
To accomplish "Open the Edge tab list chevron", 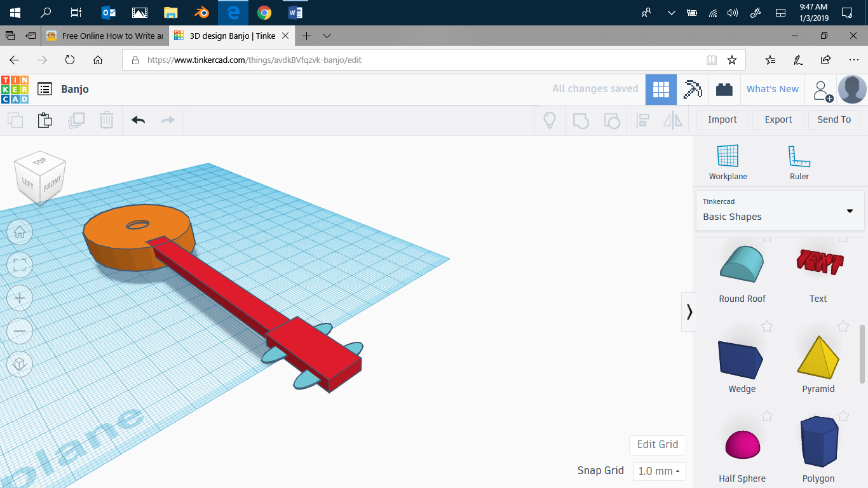I will [x=327, y=36].
